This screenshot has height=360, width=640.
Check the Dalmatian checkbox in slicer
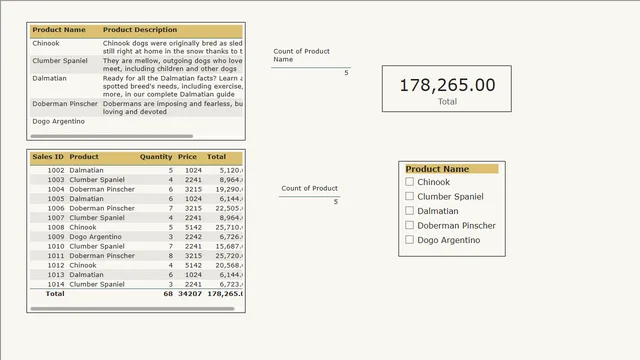[x=409, y=211]
